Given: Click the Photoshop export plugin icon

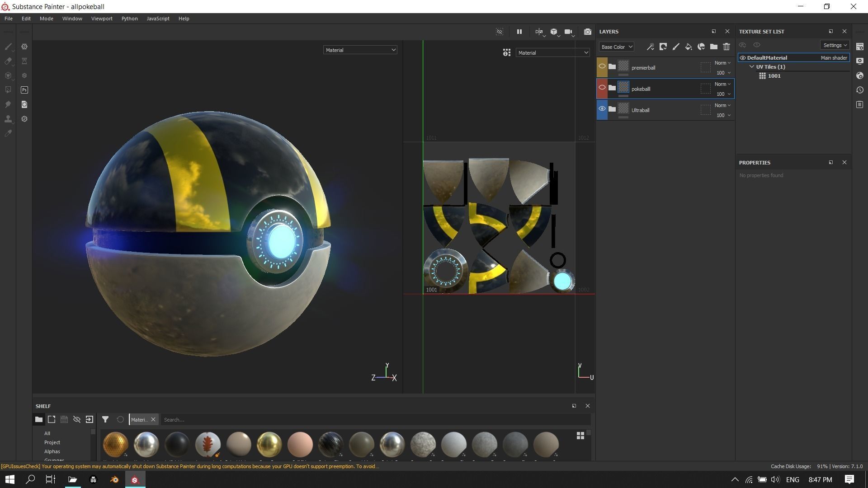Looking at the screenshot, I should tap(24, 90).
